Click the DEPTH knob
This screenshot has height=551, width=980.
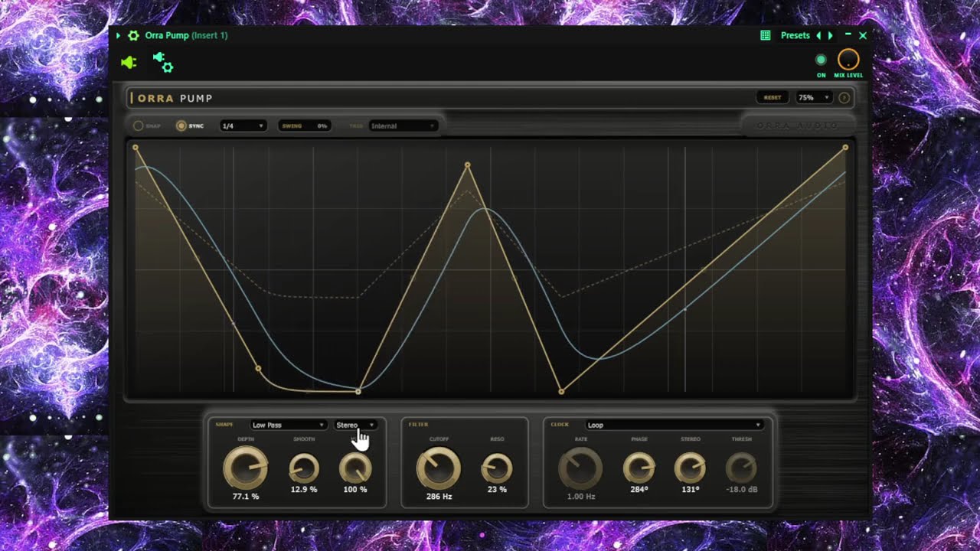pos(246,468)
